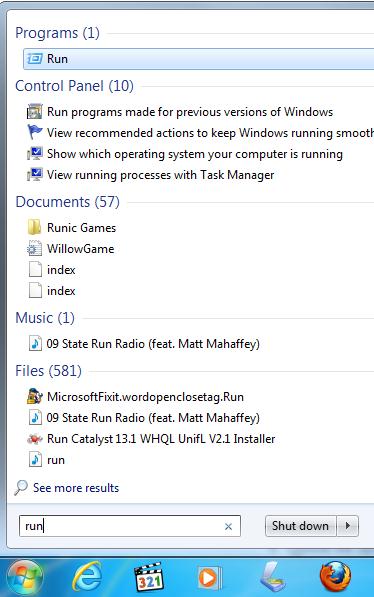Expand the Shut down options arrow

[347, 526]
